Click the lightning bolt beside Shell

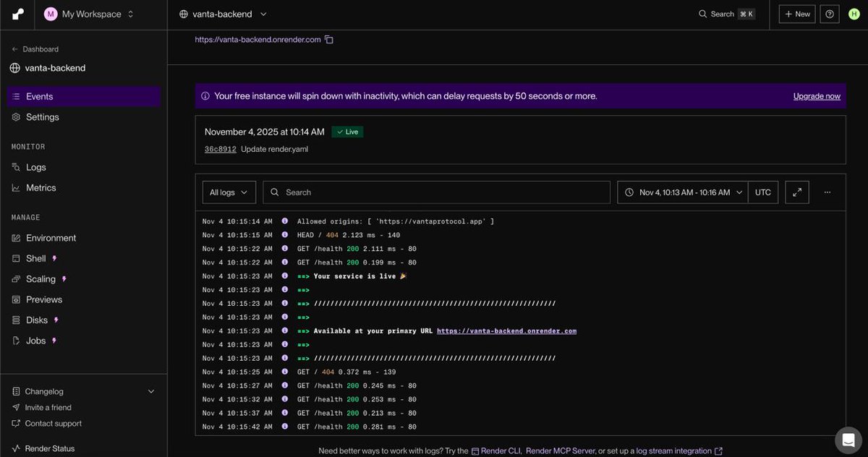point(54,258)
